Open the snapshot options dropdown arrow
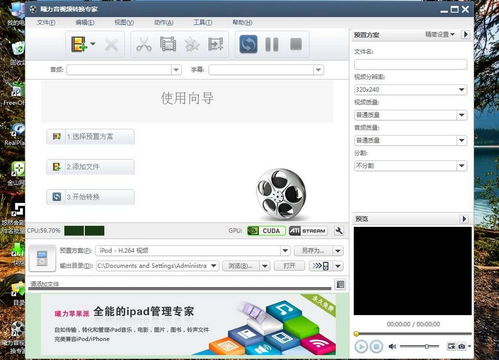This screenshot has width=499, height=360. 469,346
